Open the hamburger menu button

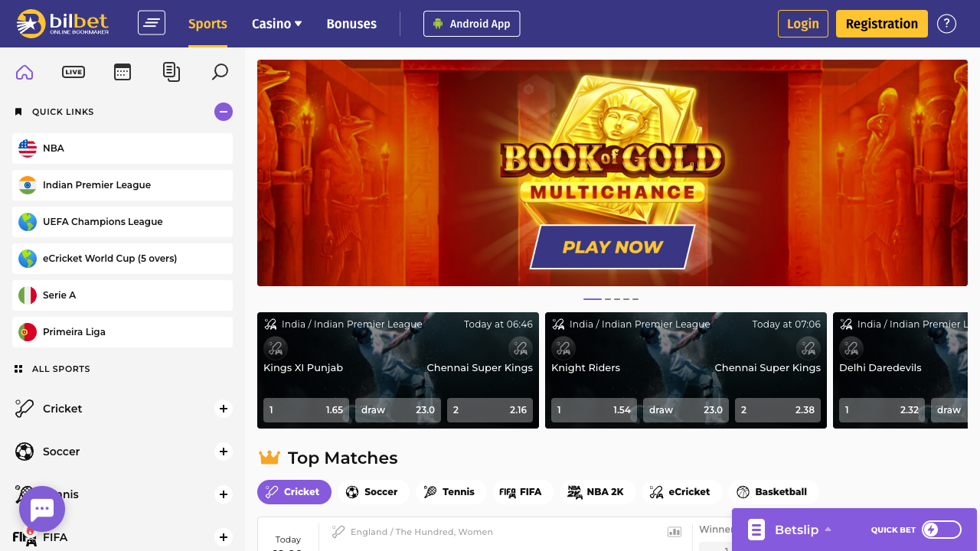(x=152, y=23)
